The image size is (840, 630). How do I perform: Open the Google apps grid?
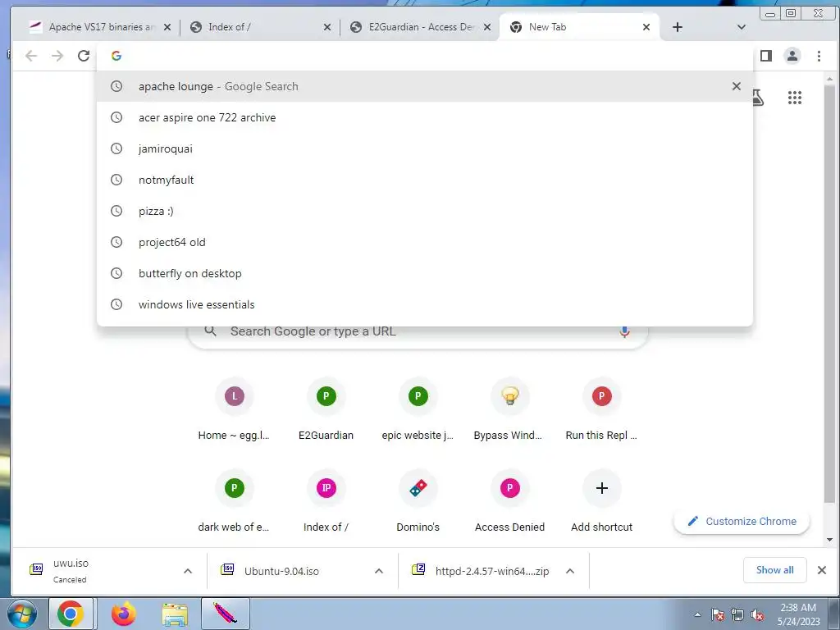click(x=794, y=98)
